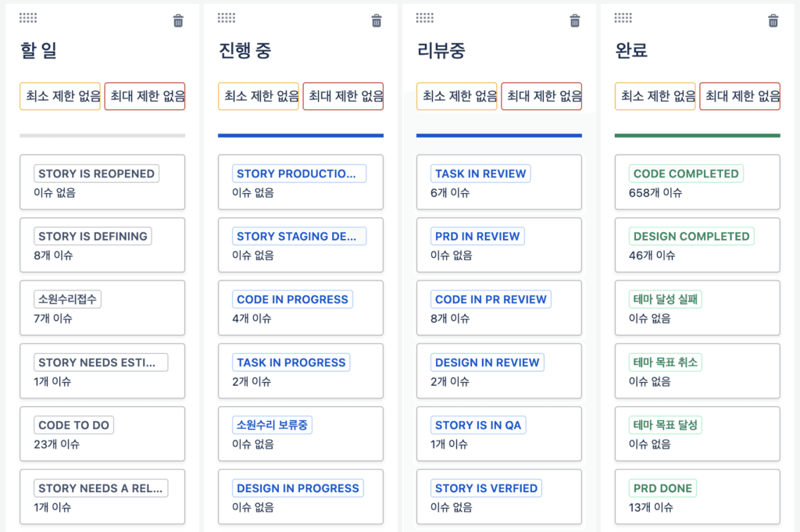
Task: Select the TASK IN REVIEW status card
Action: click(499, 182)
